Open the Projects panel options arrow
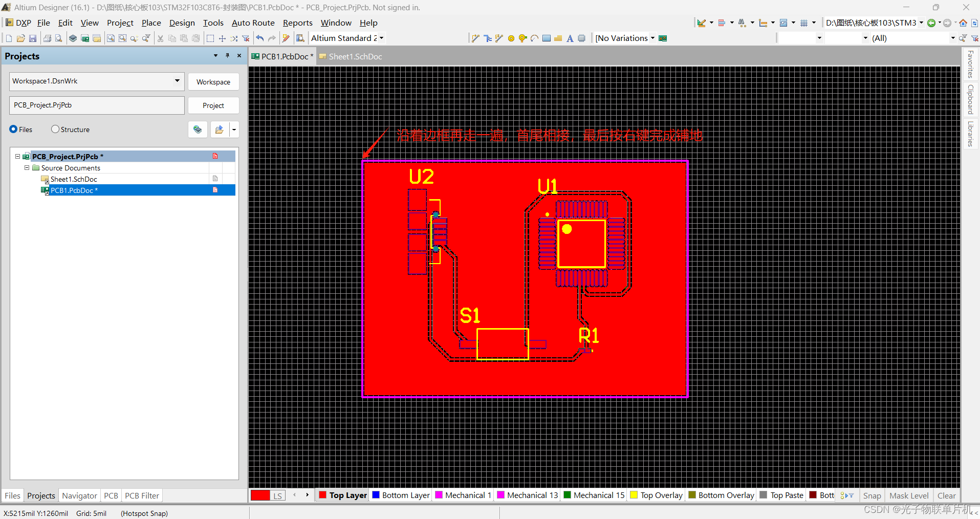This screenshot has width=980, height=519. click(x=215, y=56)
